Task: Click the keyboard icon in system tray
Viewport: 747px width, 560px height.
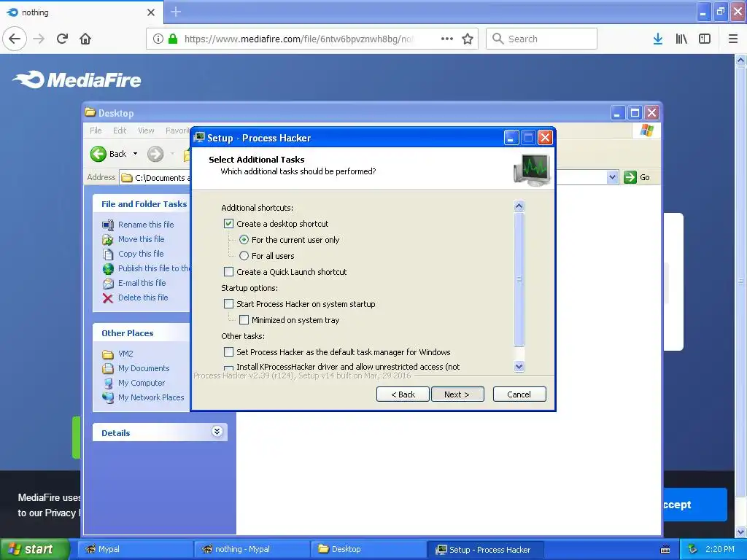Action: coord(665,550)
